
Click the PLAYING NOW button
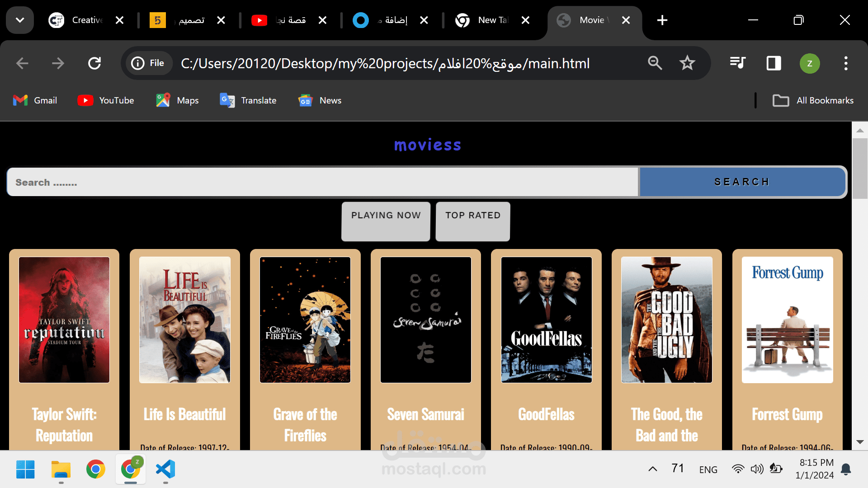pos(386,221)
